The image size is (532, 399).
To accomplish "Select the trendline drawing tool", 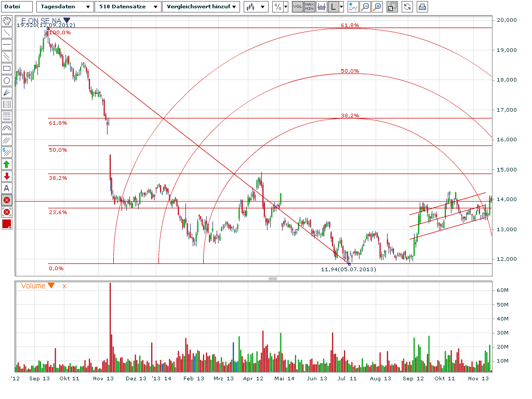I will [7, 33].
